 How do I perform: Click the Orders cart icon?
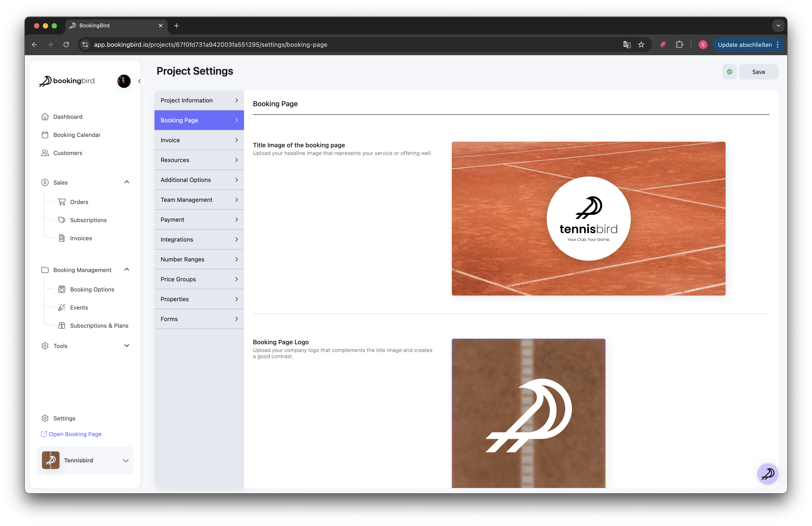click(62, 202)
